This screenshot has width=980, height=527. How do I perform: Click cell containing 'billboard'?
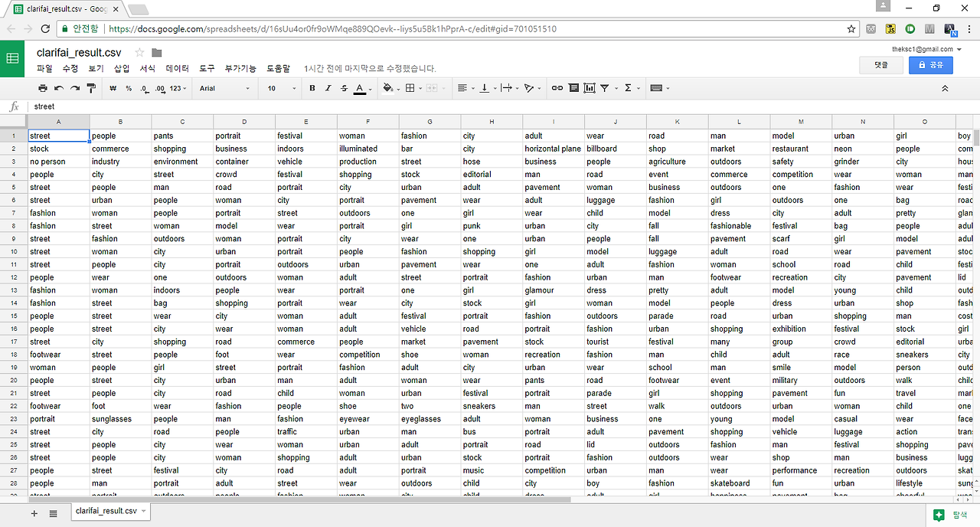[616, 149]
